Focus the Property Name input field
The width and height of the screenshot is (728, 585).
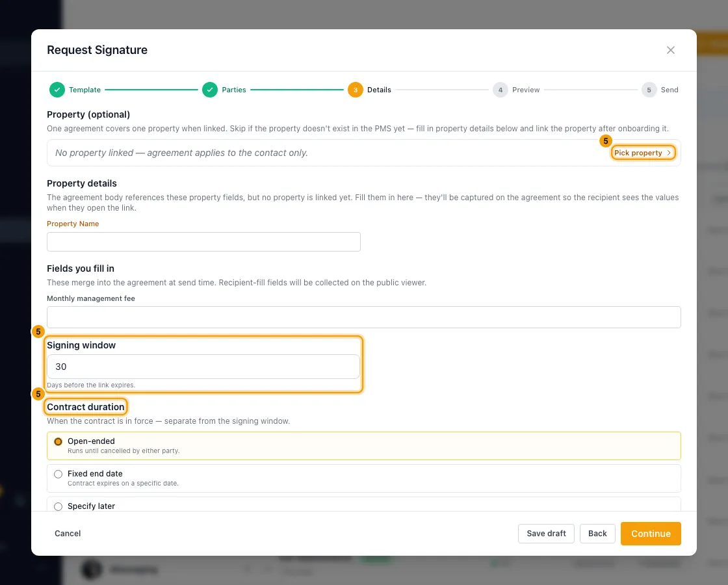204,242
